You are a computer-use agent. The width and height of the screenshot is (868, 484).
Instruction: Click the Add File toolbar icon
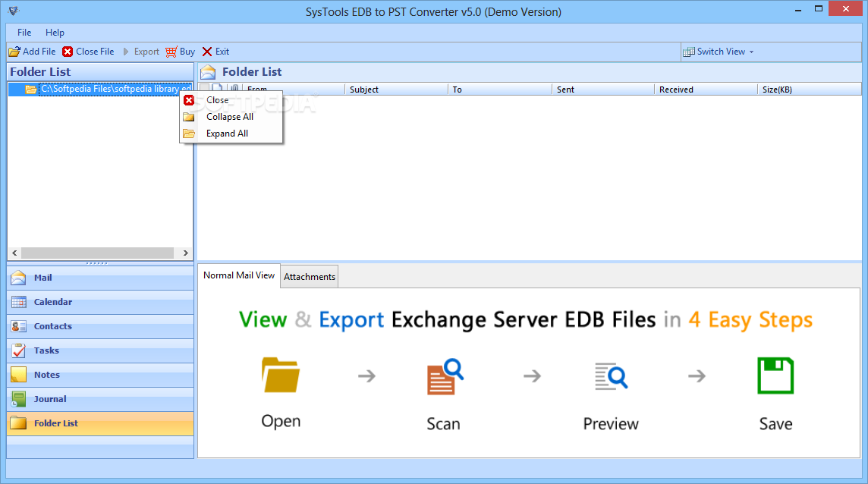click(14, 52)
